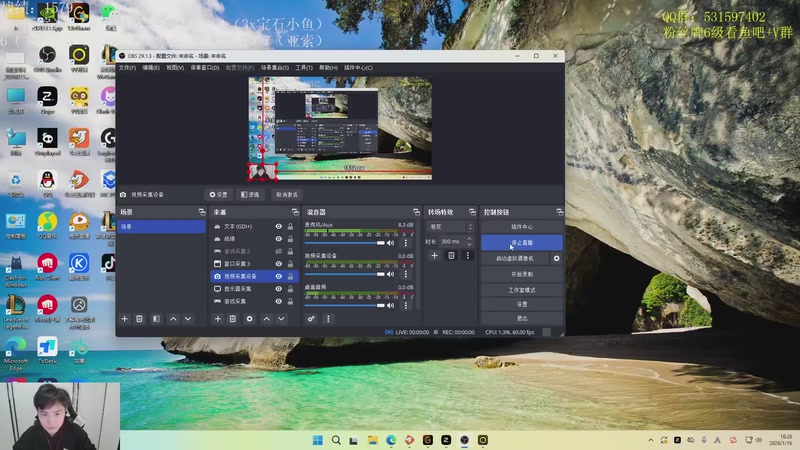Open advanced audio settings gear in the mixer
The image size is (800, 450).
[x=311, y=318]
